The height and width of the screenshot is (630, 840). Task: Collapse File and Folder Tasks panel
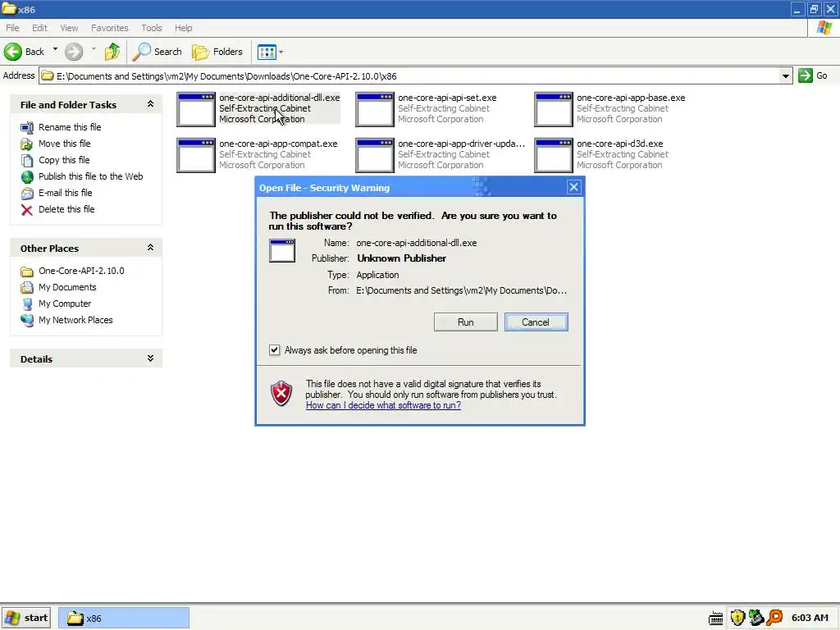pyautogui.click(x=151, y=104)
